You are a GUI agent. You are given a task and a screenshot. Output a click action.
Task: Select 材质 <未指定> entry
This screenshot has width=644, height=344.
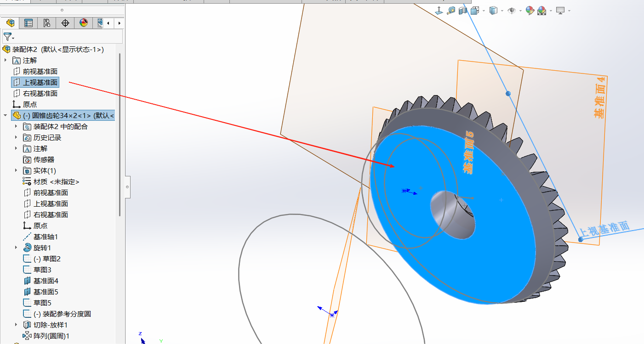pyautogui.click(x=51, y=181)
